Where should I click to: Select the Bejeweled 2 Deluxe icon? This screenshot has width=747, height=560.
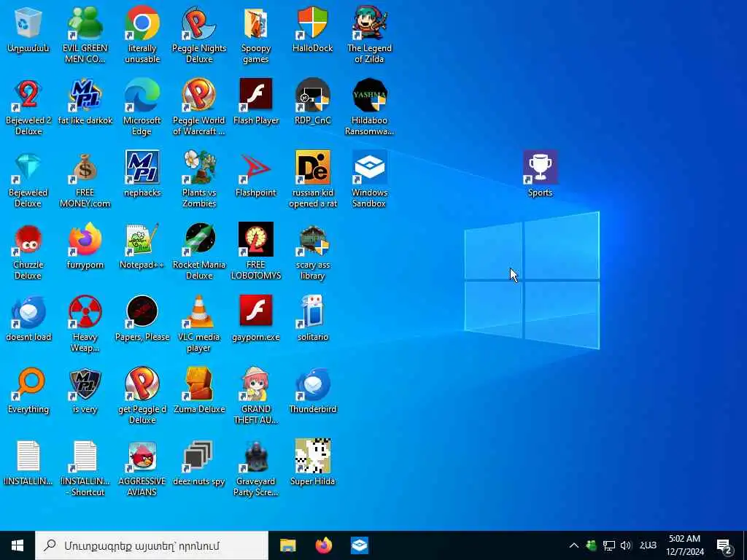(28, 106)
